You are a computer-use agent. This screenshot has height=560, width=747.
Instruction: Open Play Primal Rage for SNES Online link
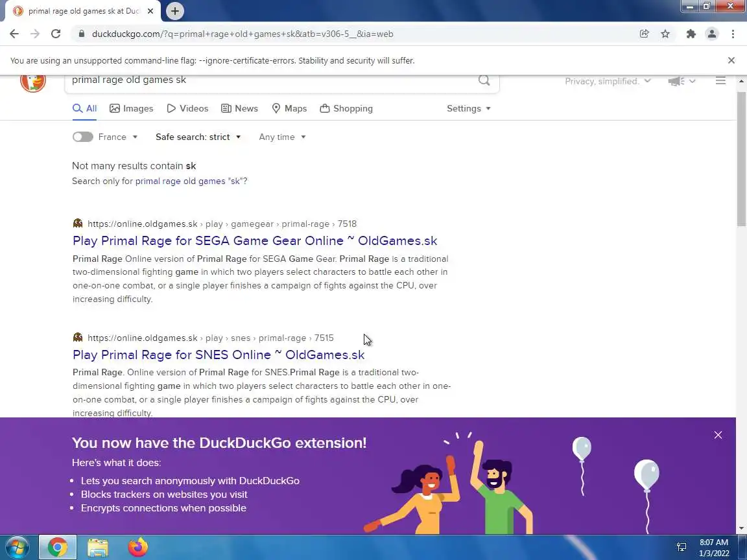(x=219, y=355)
